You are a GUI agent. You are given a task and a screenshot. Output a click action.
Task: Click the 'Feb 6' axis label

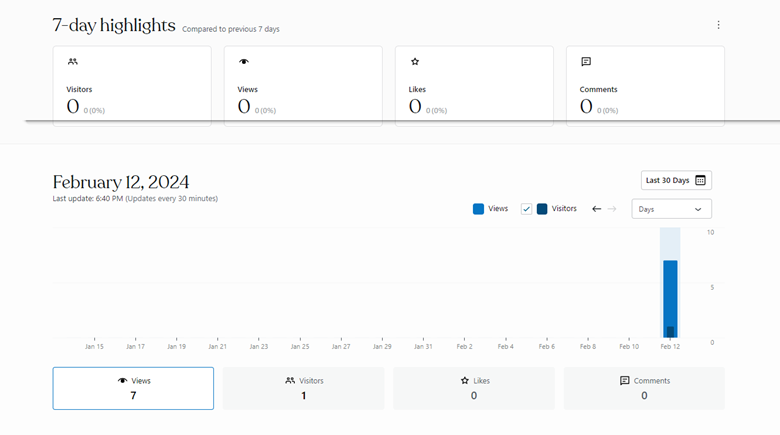click(547, 346)
